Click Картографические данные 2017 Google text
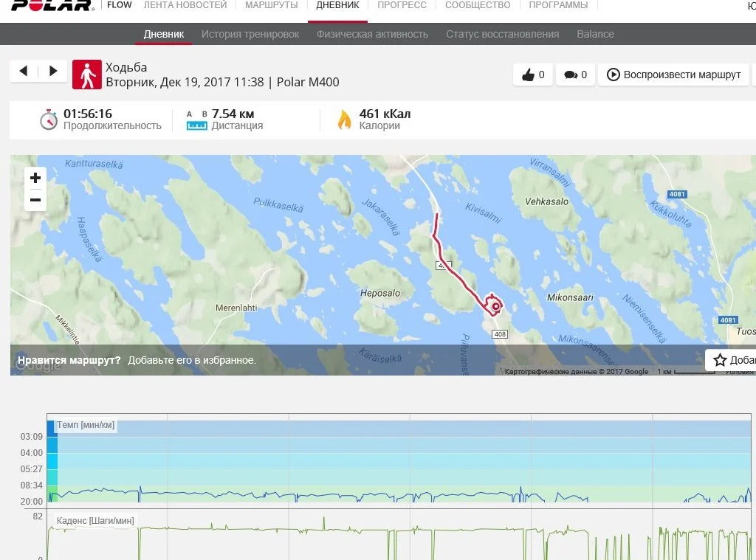 click(x=576, y=372)
